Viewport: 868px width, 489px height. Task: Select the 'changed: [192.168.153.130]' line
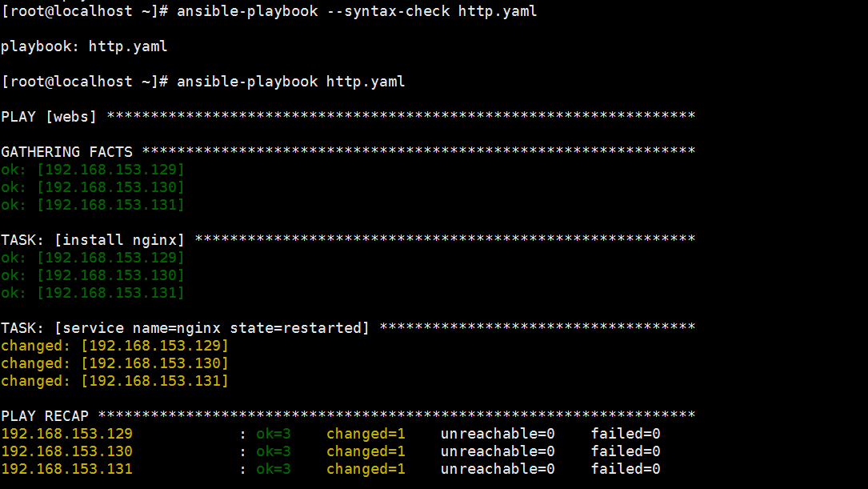(114, 363)
